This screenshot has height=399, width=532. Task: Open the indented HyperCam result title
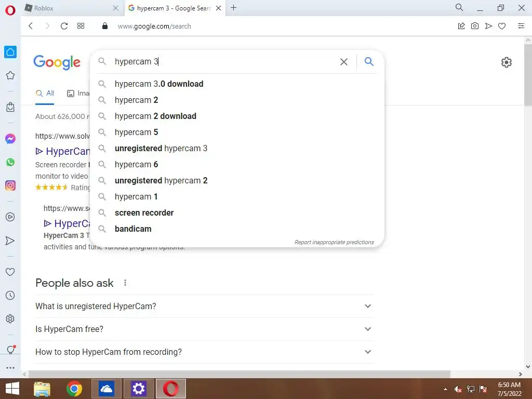click(67, 223)
